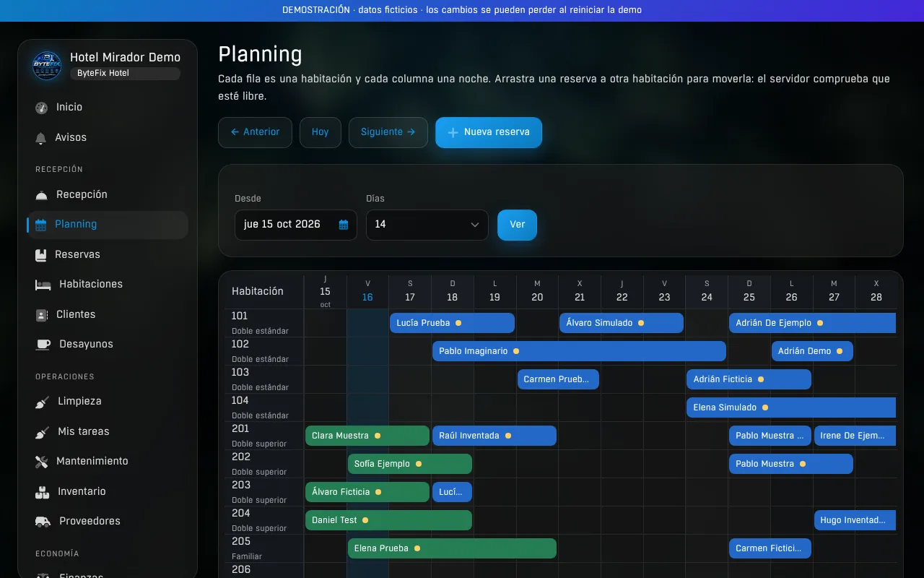Click Sofía Ejemplo reservation in room 202
Screen dimensions: 924x578
point(410,464)
